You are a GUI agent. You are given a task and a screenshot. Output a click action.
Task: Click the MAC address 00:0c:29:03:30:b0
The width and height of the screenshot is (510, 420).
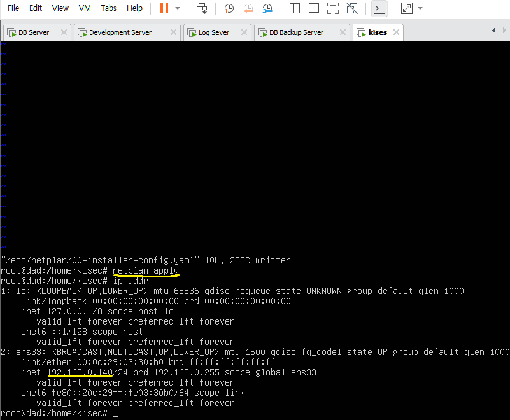point(120,362)
